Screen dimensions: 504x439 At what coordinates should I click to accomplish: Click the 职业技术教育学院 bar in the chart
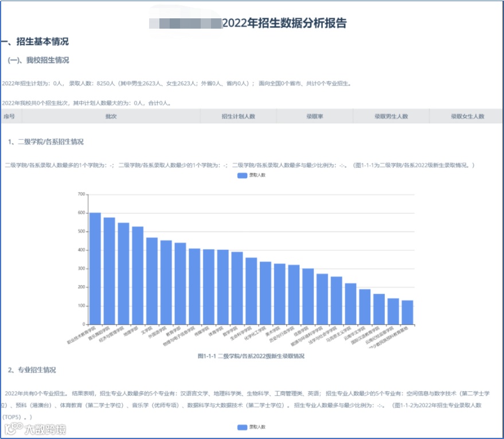tap(95, 268)
